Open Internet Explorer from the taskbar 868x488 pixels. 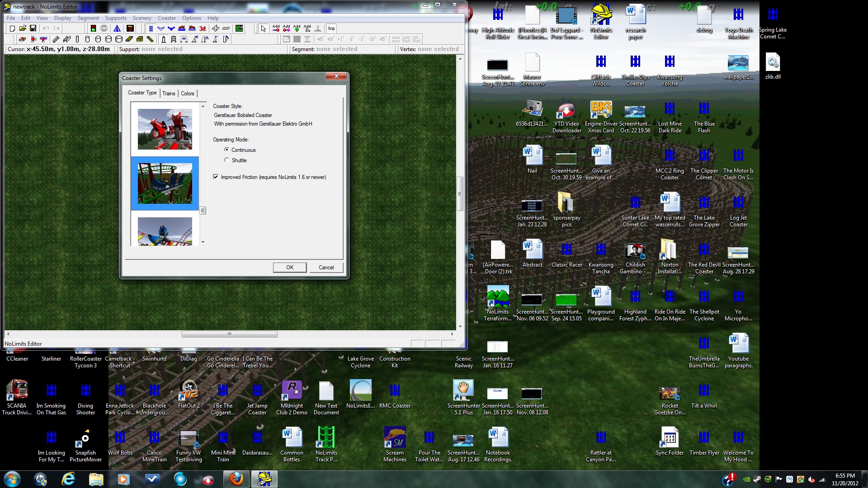point(68,479)
